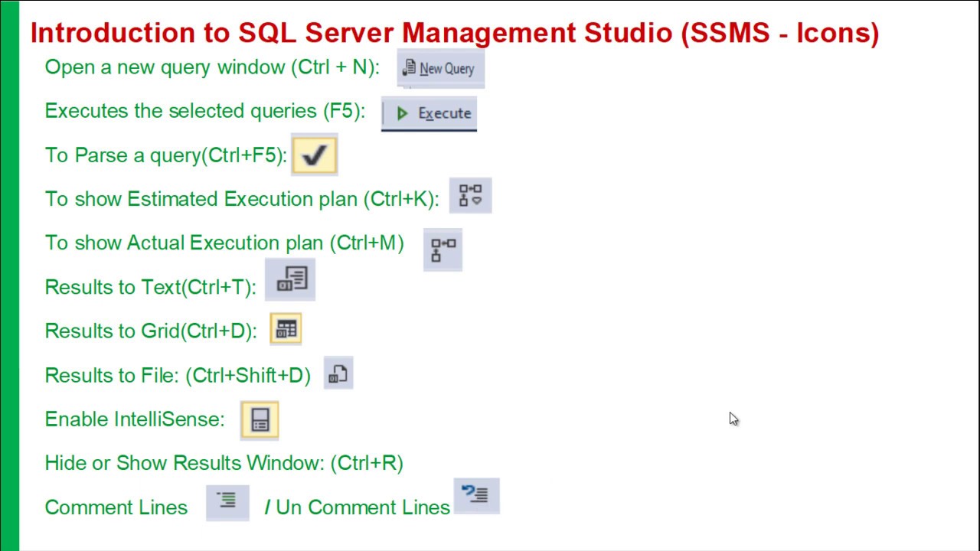Click text 'To show Actual Execution plan (Ctrl+M)'

(x=224, y=243)
